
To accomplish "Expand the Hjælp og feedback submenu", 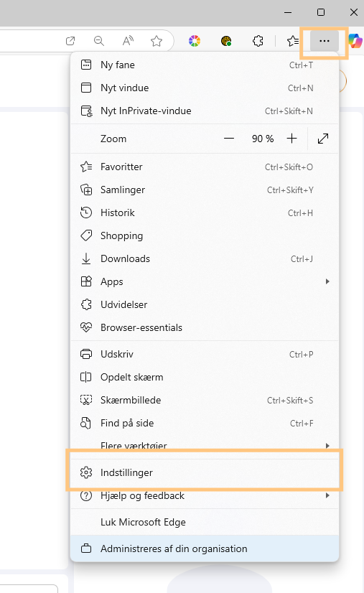I will coord(205,496).
